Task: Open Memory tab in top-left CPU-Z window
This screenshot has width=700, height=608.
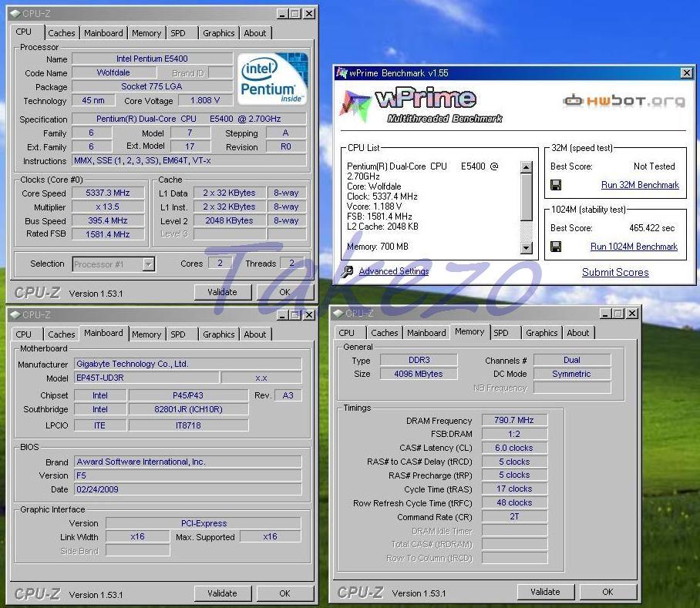Action: pos(146,33)
